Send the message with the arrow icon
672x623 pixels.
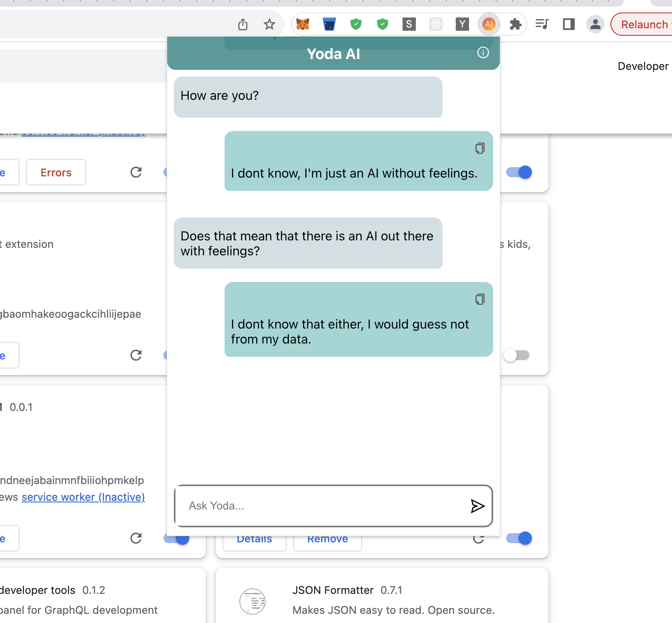coord(477,506)
